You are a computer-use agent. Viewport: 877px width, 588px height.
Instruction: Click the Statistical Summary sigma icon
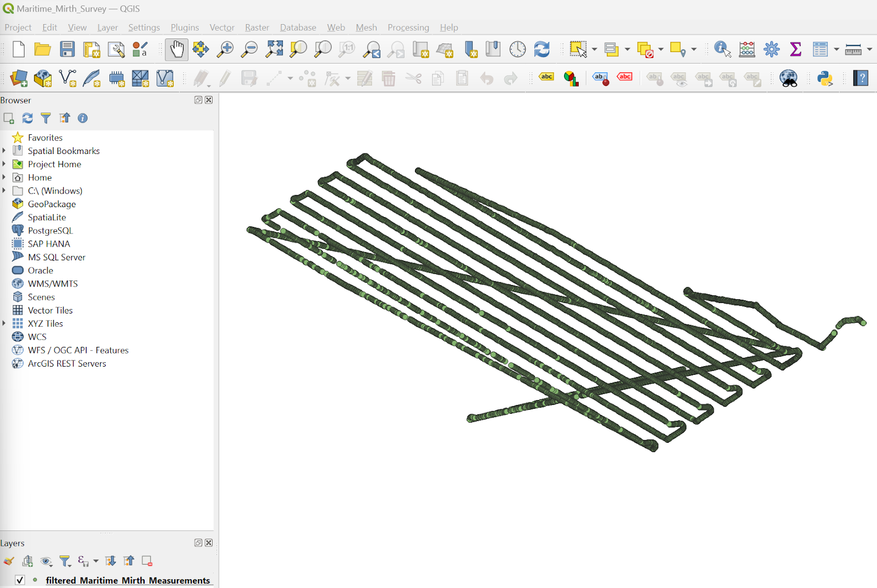[795, 49]
